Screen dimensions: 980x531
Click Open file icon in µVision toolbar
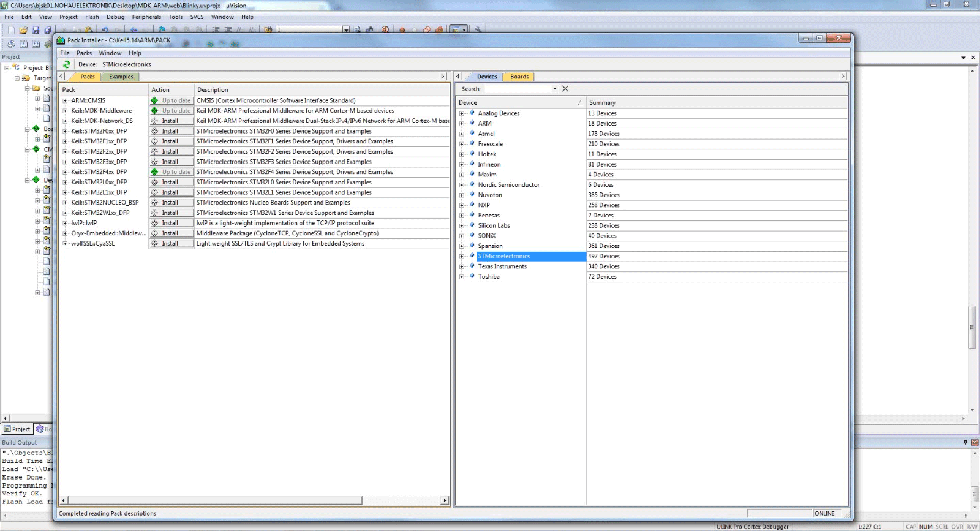click(23, 29)
